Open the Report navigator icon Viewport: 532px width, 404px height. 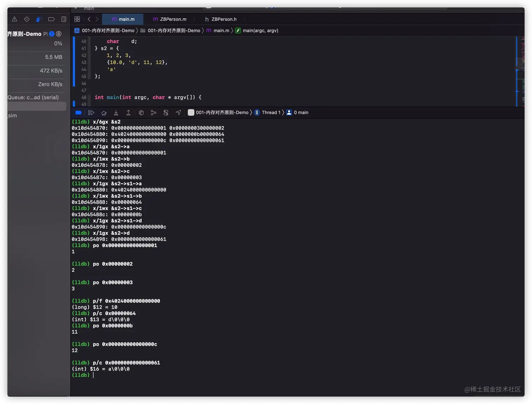(64, 19)
